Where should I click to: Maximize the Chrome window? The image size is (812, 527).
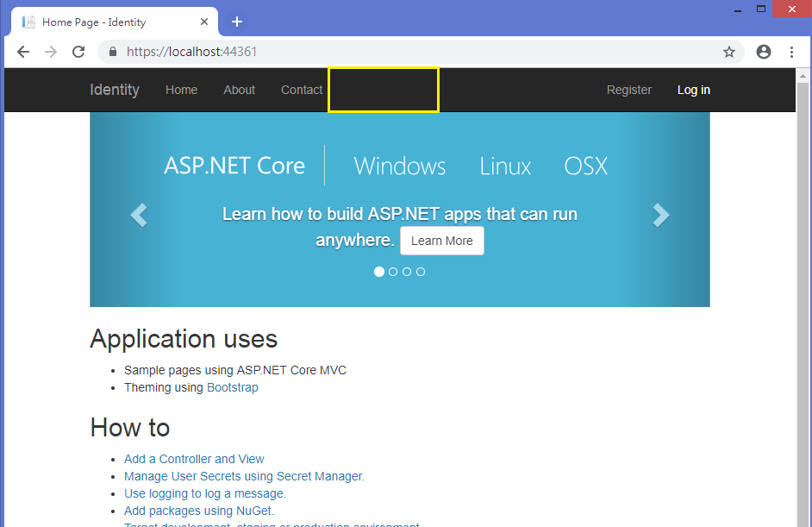(761, 9)
